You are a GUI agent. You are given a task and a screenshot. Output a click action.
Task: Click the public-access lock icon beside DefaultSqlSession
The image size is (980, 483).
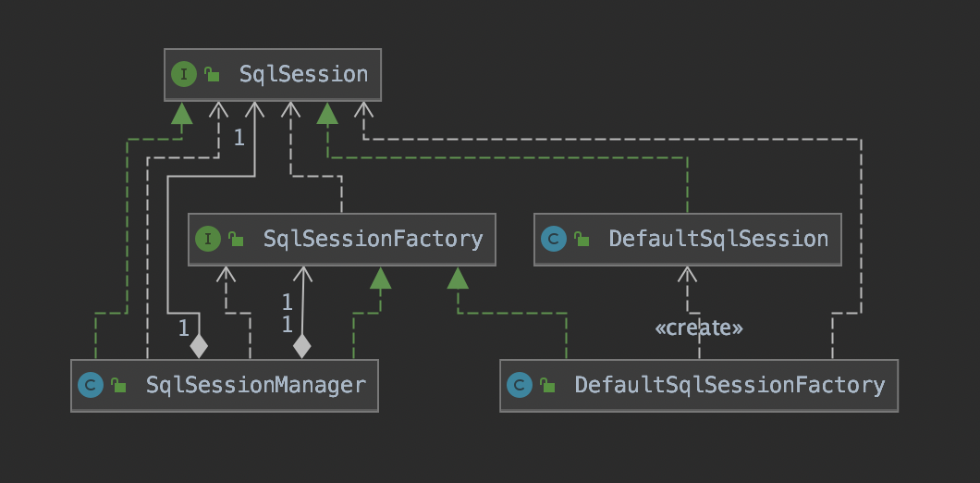582,240
